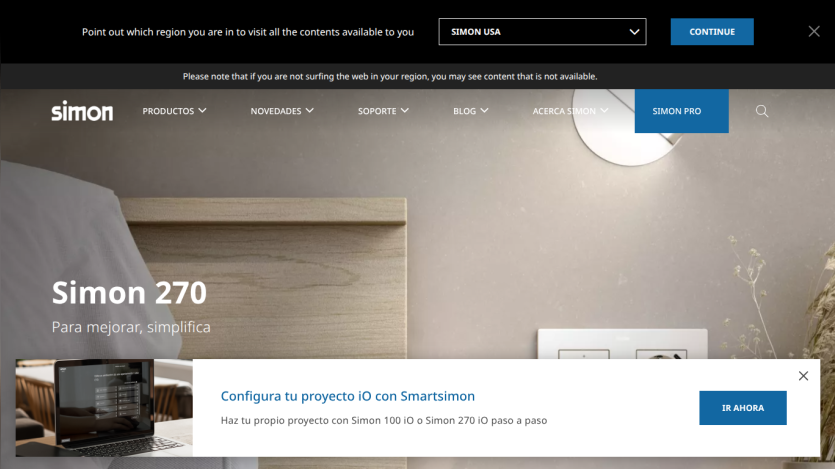Expand the BLOG menu
The height and width of the screenshot is (469, 835).
click(x=470, y=111)
